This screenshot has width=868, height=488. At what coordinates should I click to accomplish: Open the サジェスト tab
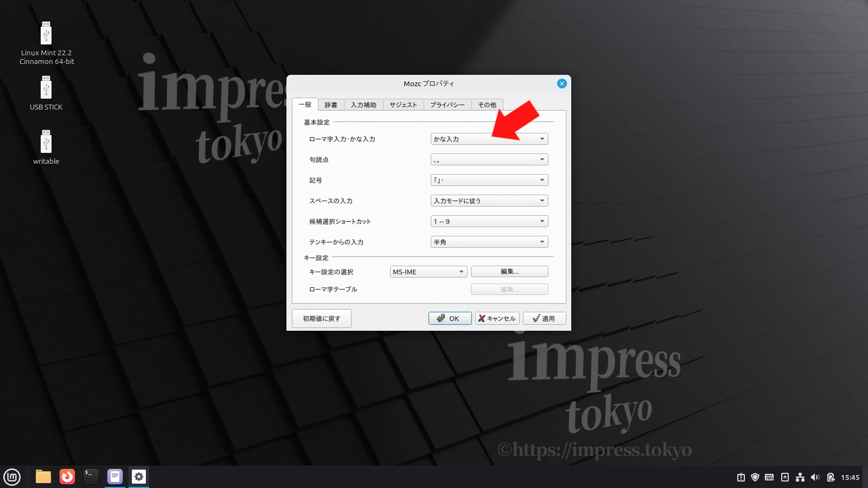click(403, 105)
